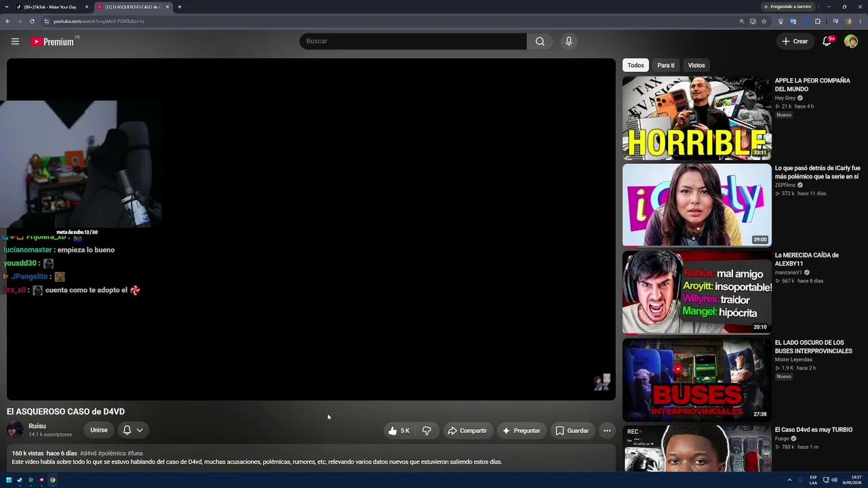The image size is (868, 488).
Task: Open title Lo que pasó detrás de iCarly
Action: point(818,172)
